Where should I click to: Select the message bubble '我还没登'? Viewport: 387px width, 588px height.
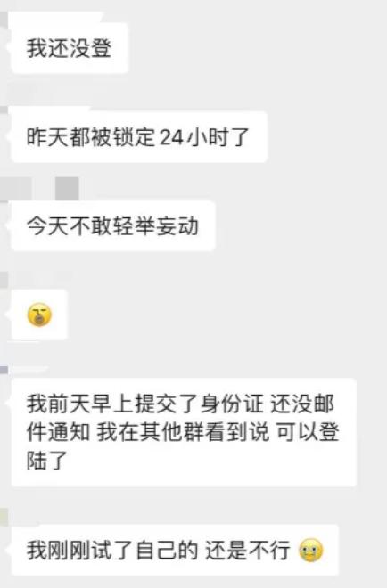click(70, 48)
